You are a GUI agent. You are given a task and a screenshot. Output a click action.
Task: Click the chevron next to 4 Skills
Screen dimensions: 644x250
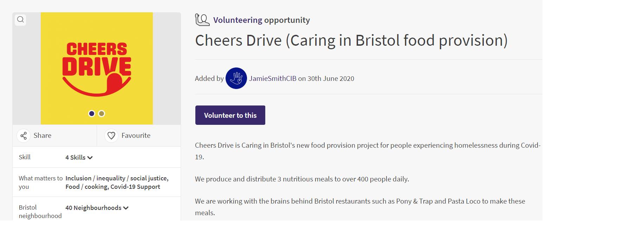90,158
